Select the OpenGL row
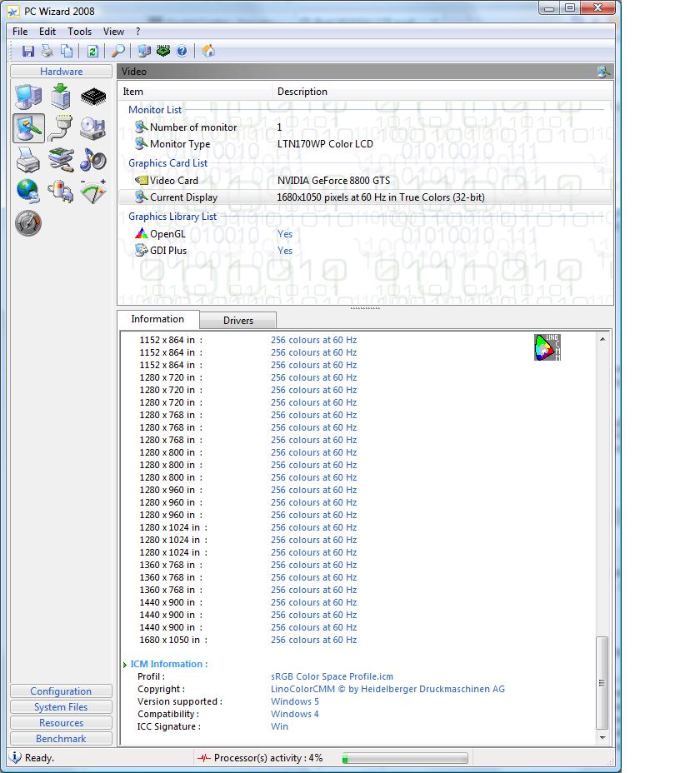 pyautogui.click(x=365, y=234)
